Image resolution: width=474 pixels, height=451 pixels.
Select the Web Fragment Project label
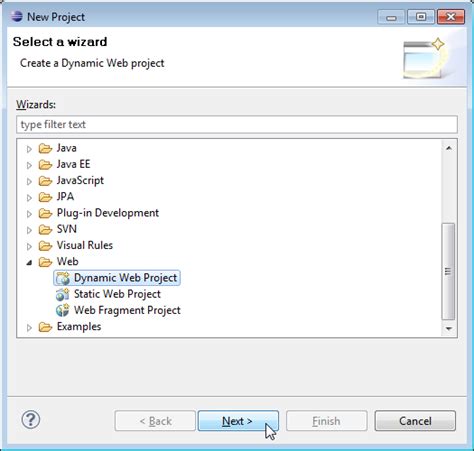[x=127, y=310]
